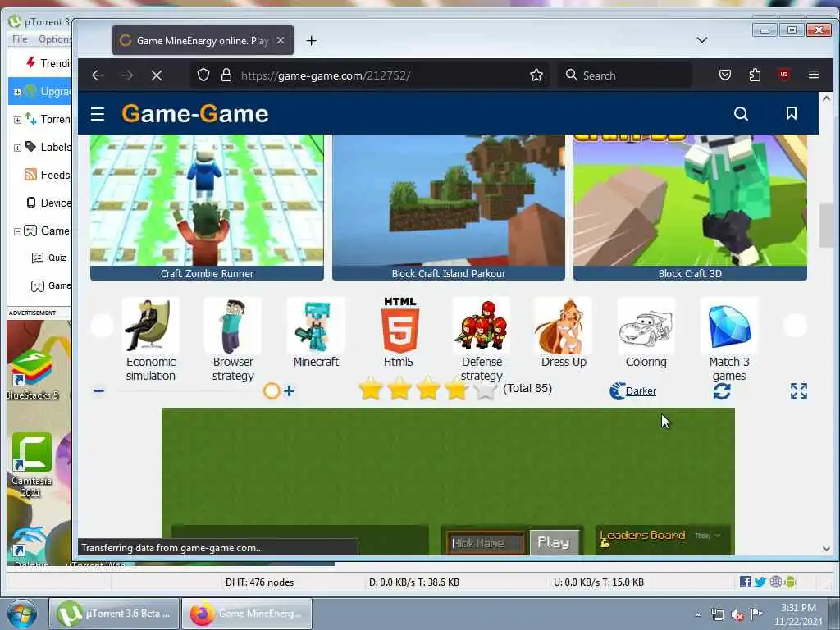Bookmark this page with star icon

pos(536,75)
